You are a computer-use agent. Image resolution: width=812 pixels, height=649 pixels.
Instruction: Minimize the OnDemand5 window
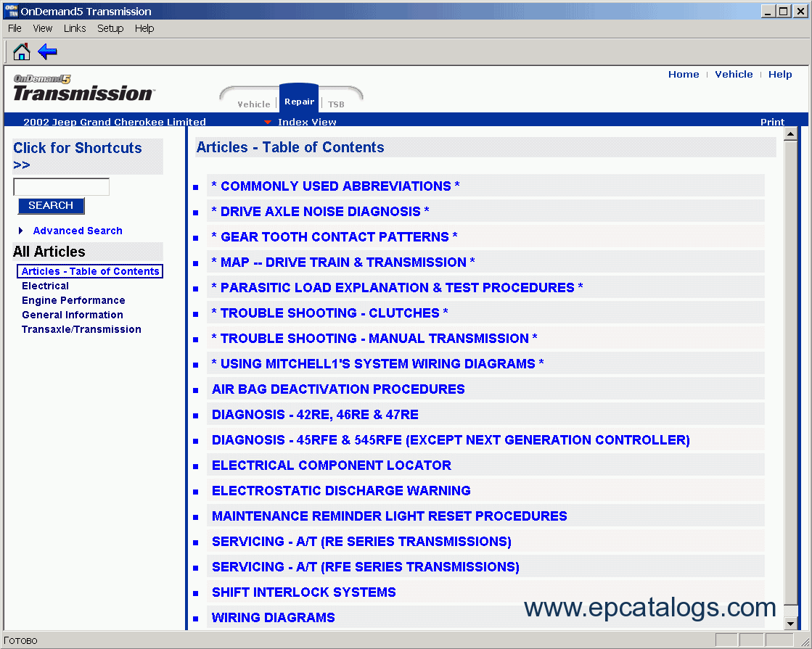tap(768, 12)
